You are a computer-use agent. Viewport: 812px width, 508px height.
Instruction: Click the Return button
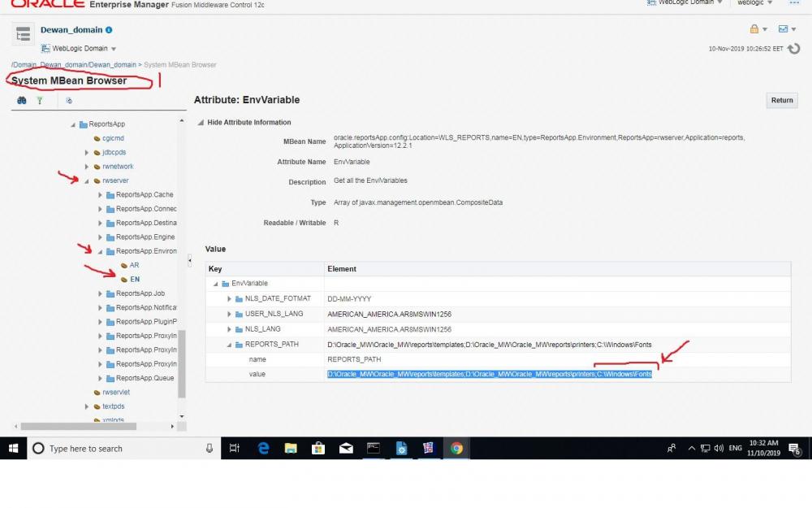click(782, 100)
